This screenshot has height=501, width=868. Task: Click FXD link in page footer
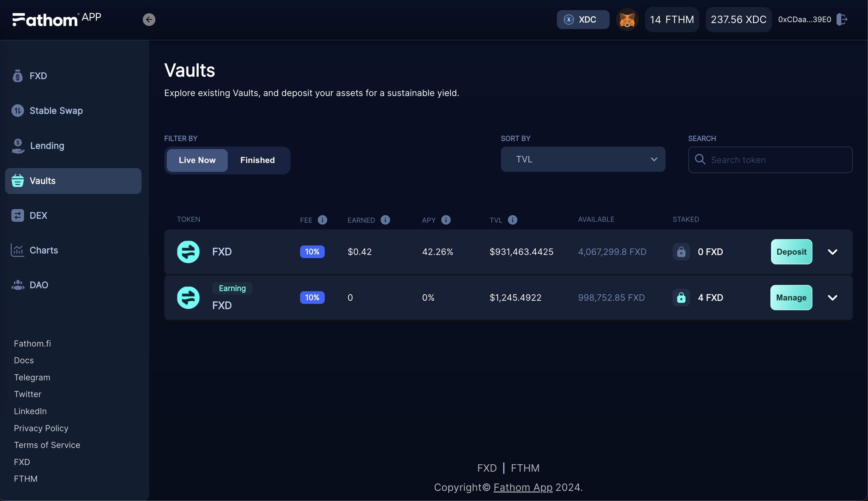pyautogui.click(x=487, y=468)
